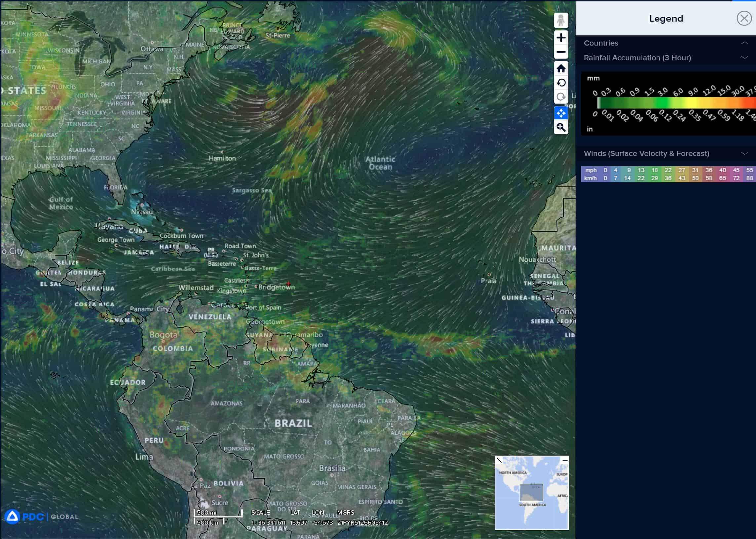Click the Bogota city label

tap(163, 335)
